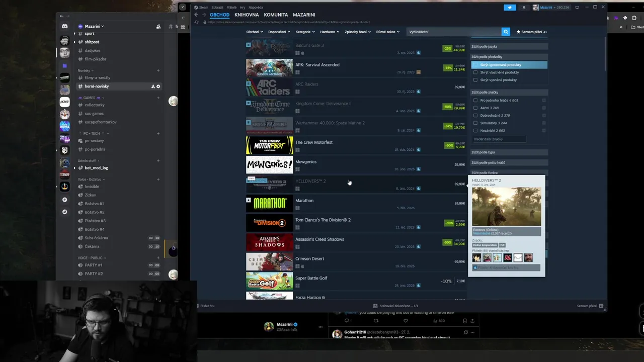The width and height of the screenshot is (644, 362).
Task: Click the hledat další značky tag field
Action: (x=499, y=139)
